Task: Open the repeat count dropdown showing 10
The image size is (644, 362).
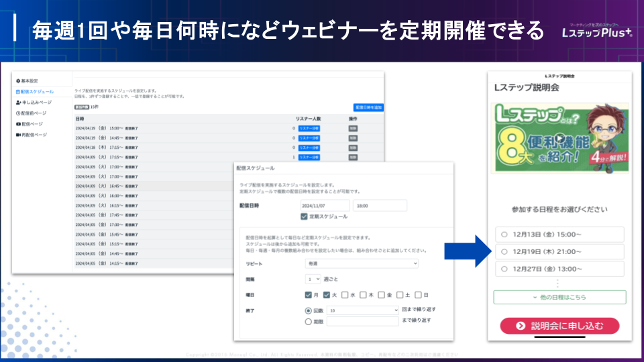Action: point(363,310)
